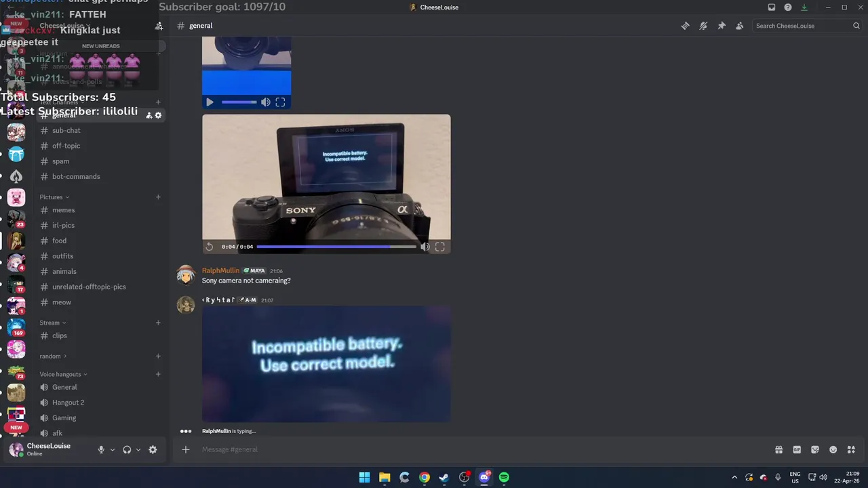Create a channel in Pictures category
Image resolution: width=868 pixels, height=488 pixels.
tap(158, 197)
